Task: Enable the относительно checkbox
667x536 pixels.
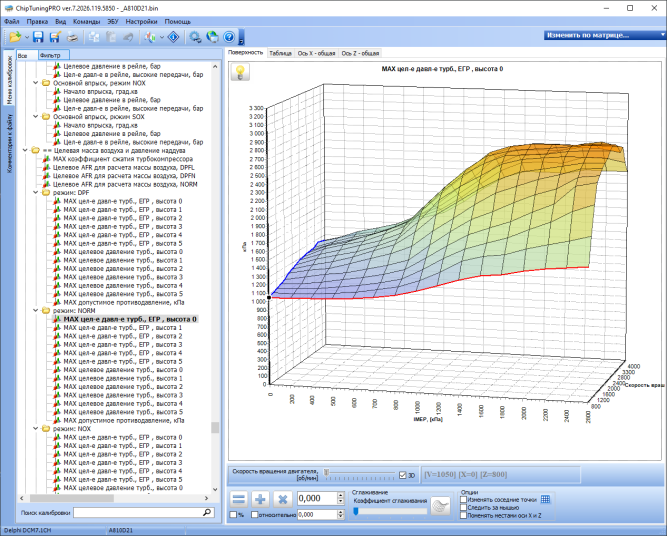Action: click(255, 515)
